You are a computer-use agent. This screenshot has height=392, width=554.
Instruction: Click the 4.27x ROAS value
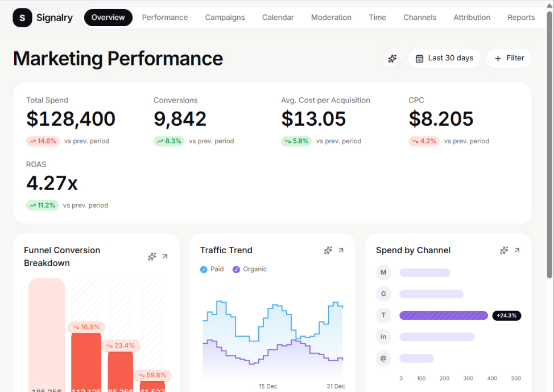[x=52, y=183]
